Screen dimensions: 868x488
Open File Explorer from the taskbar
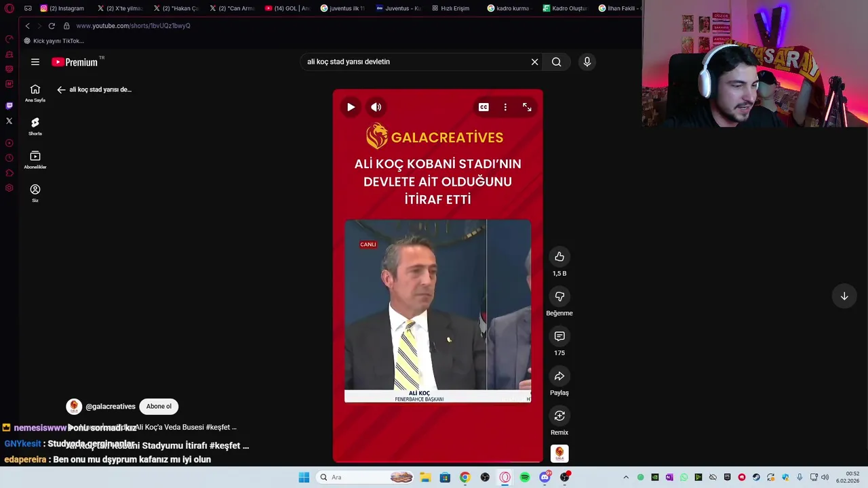tap(425, 477)
